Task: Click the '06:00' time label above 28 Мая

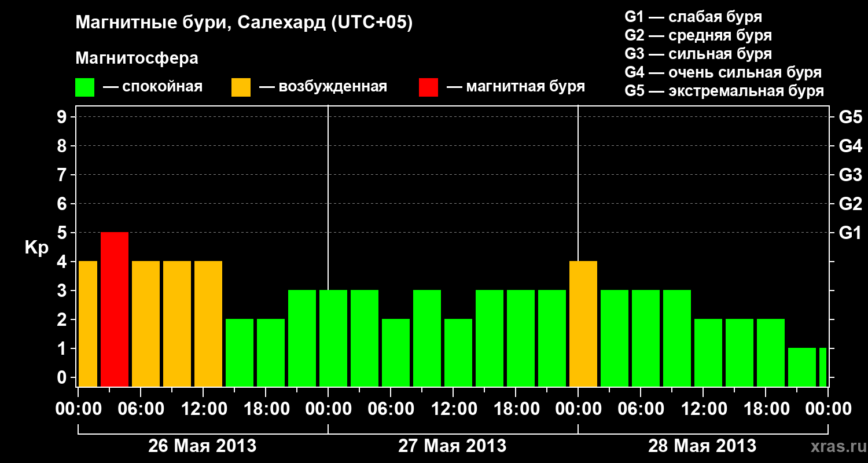Action: [x=641, y=409]
